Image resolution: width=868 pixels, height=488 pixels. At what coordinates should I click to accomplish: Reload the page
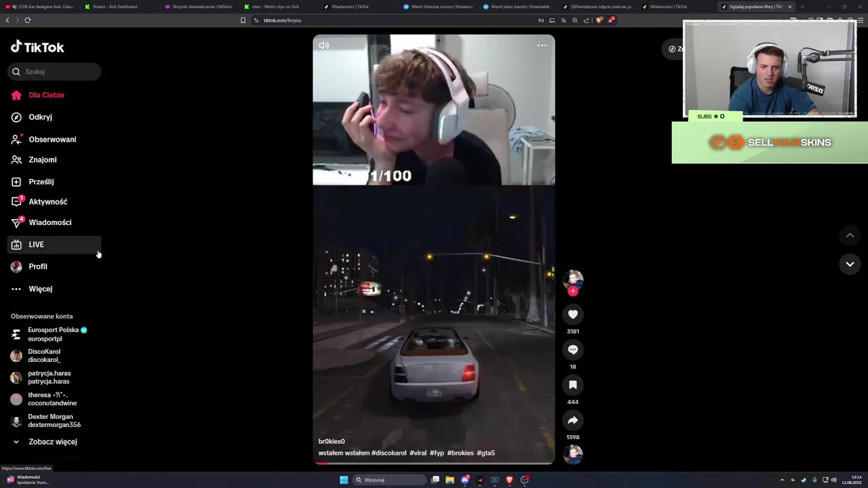28,20
